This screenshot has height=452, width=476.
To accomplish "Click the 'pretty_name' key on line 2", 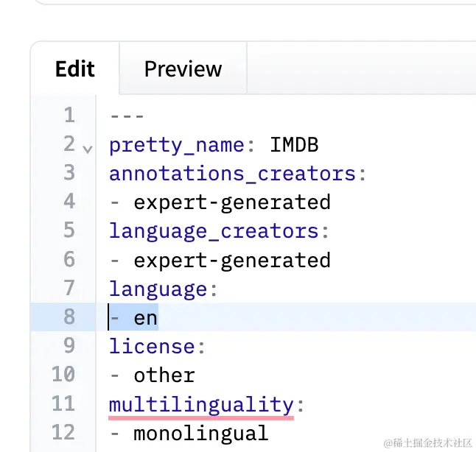I will (177, 145).
